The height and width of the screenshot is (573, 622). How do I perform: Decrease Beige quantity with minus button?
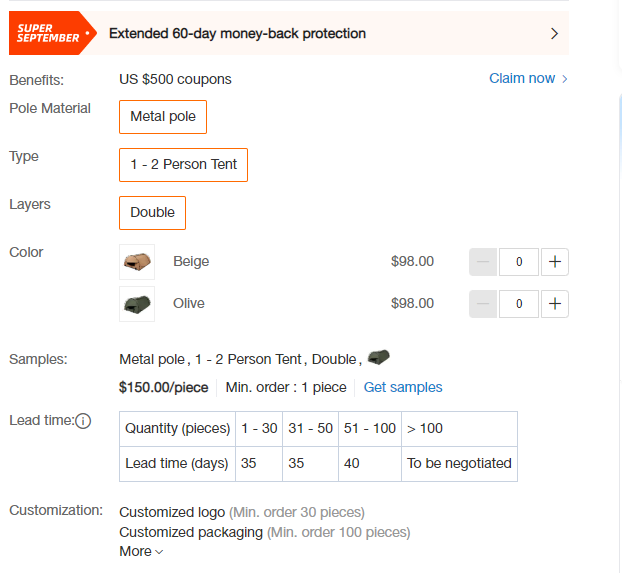point(483,262)
